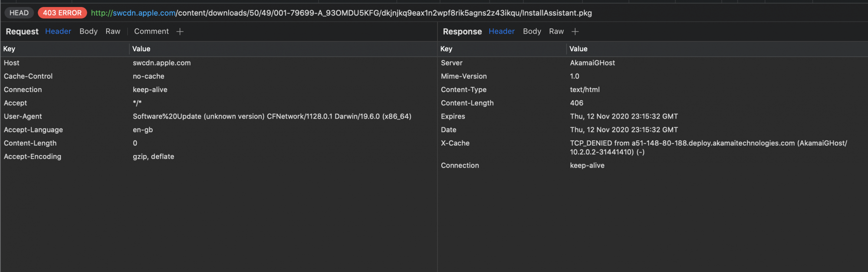The height and width of the screenshot is (272, 868).
Task: Click the 403 ERROR status badge
Action: [x=62, y=13]
